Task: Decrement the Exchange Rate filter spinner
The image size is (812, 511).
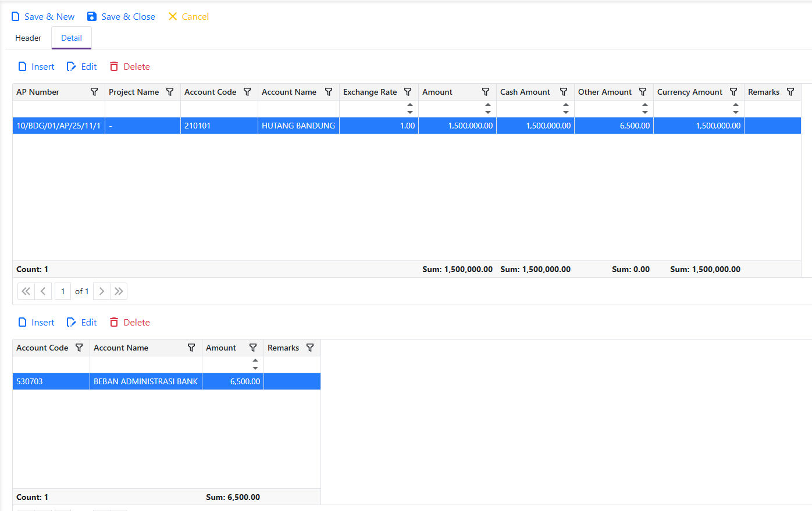Action: pyautogui.click(x=410, y=112)
